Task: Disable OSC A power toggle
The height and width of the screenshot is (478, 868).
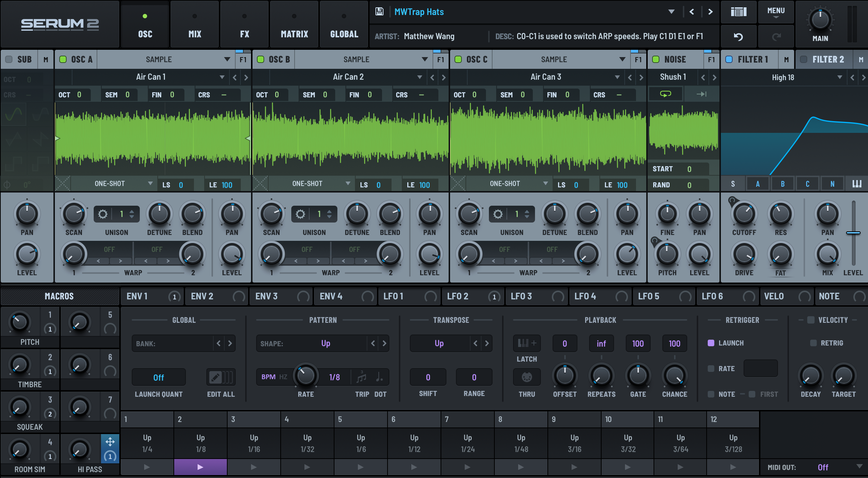Action: (63, 59)
